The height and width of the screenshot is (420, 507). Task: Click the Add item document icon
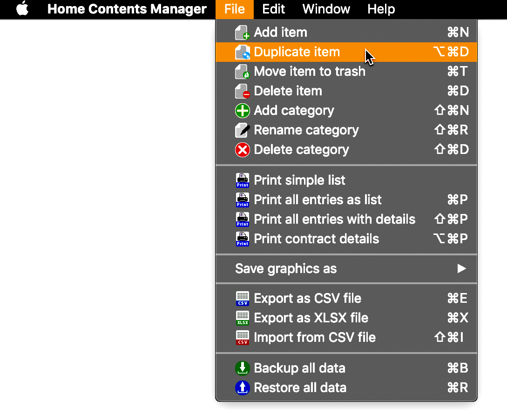(242, 33)
